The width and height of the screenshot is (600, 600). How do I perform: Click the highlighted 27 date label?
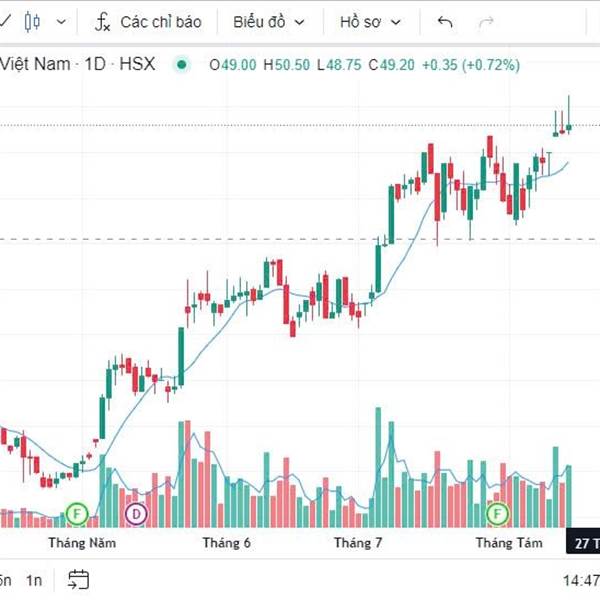coord(583,543)
